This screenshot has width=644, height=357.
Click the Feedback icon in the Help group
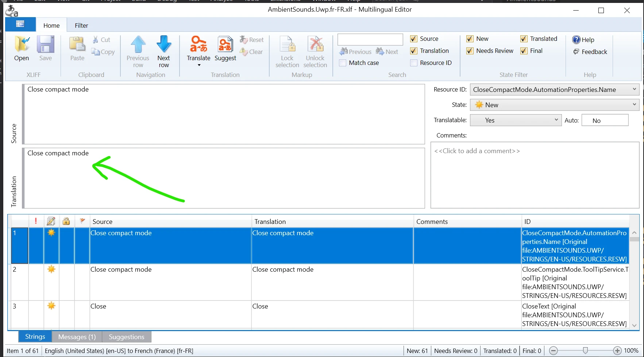[x=576, y=52]
